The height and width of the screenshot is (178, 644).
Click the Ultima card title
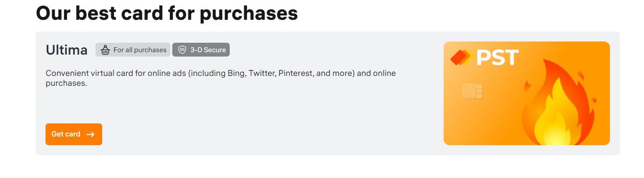click(x=67, y=50)
